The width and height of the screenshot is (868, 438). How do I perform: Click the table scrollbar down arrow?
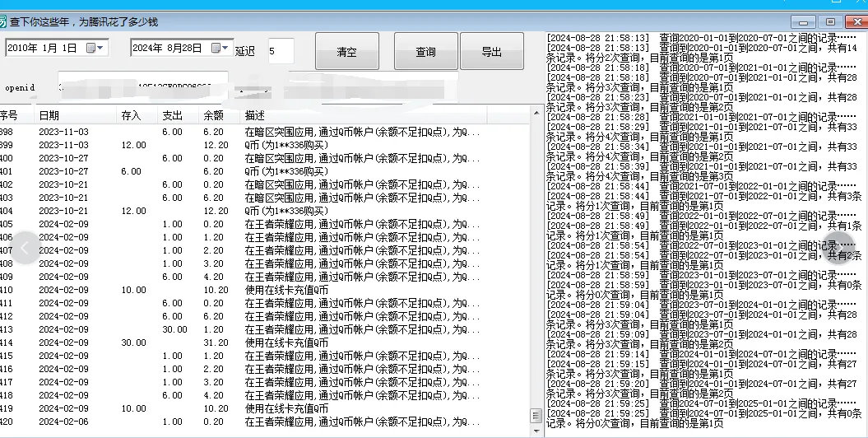pos(536,431)
